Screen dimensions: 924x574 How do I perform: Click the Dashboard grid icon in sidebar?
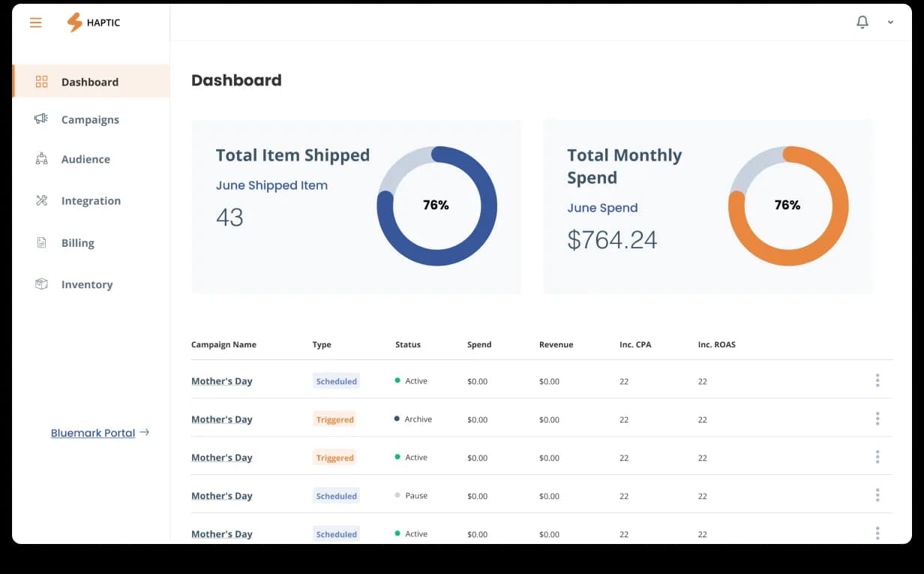pyautogui.click(x=41, y=82)
